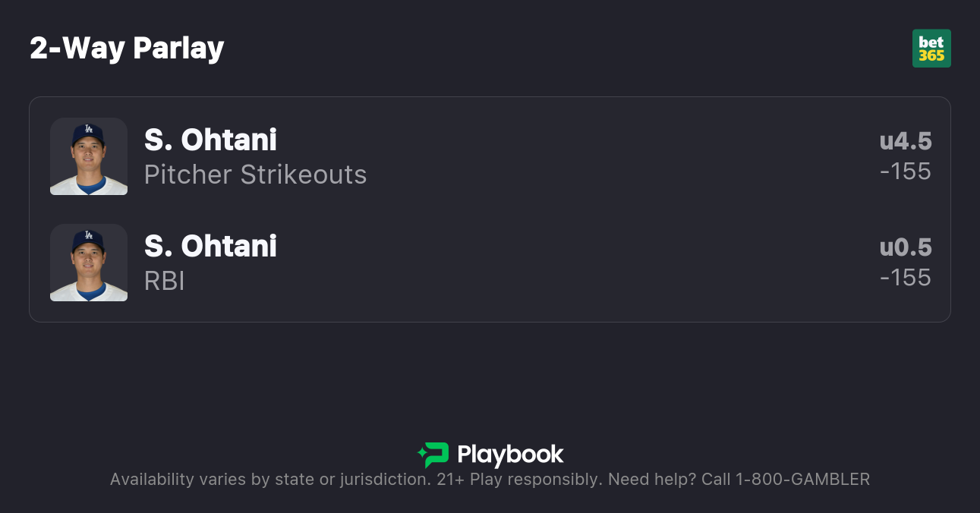The height and width of the screenshot is (513, 980).
Task: Click the 1-800-GAMBLER helpline number
Action: click(x=802, y=480)
